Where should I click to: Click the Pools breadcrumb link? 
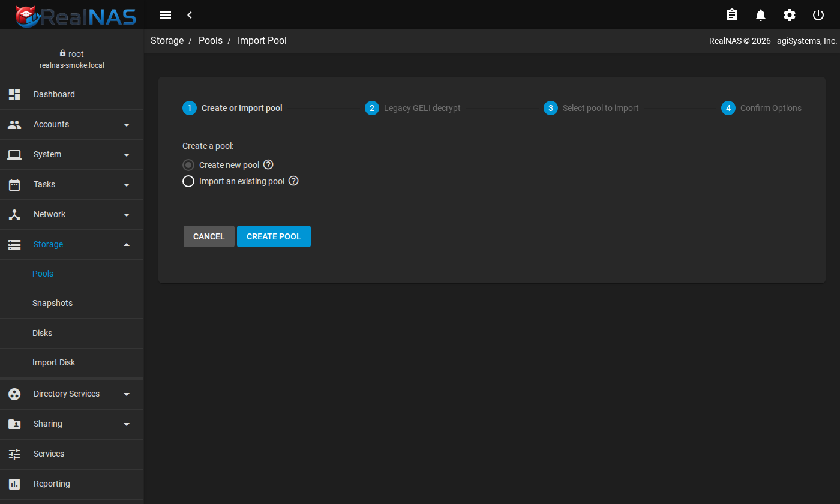point(211,41)
